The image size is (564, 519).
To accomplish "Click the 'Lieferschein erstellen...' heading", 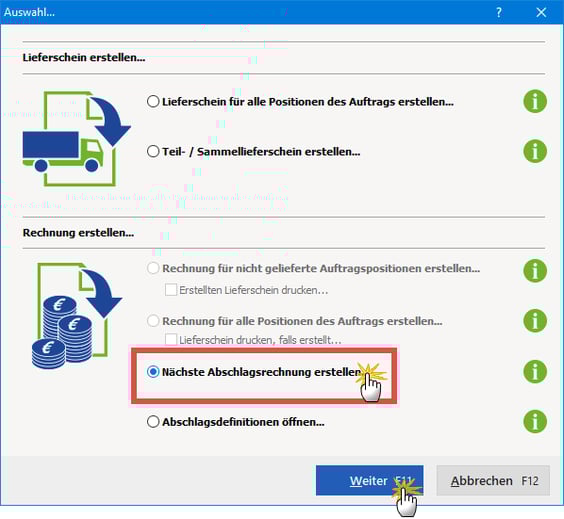I will click(x=84, y=58).
